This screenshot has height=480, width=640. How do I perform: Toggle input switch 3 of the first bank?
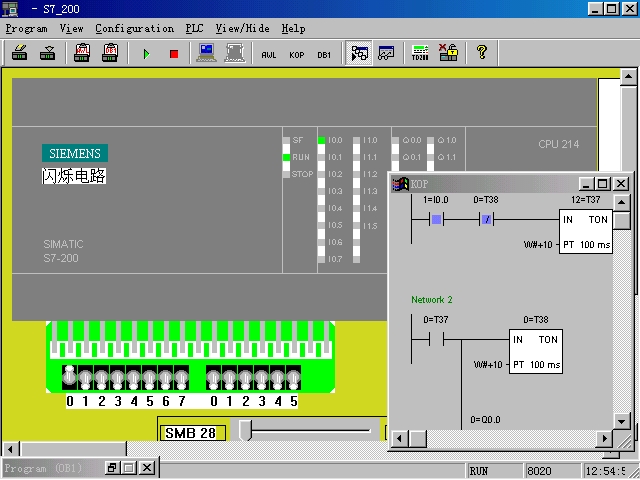pyautogui.click(x=118, y=377)
